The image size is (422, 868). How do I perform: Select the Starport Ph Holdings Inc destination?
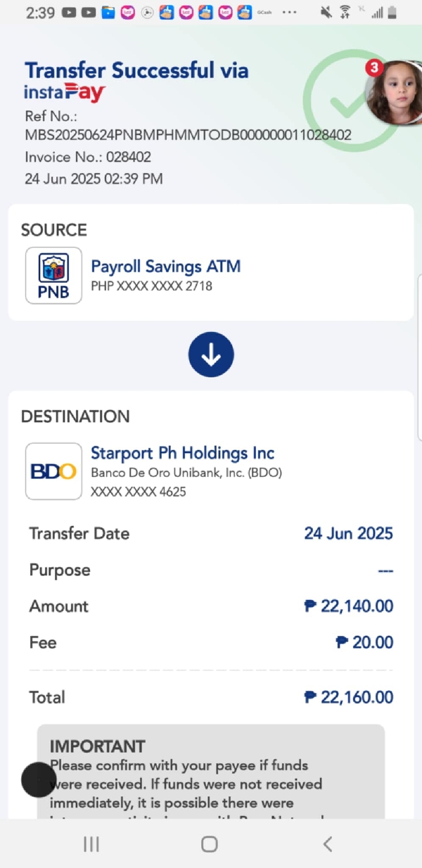pyautogui.click(x=182, y=453)
